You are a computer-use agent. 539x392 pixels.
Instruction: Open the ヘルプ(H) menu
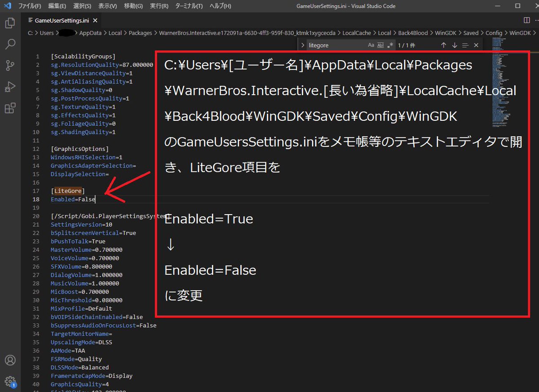tap(221, 6)
